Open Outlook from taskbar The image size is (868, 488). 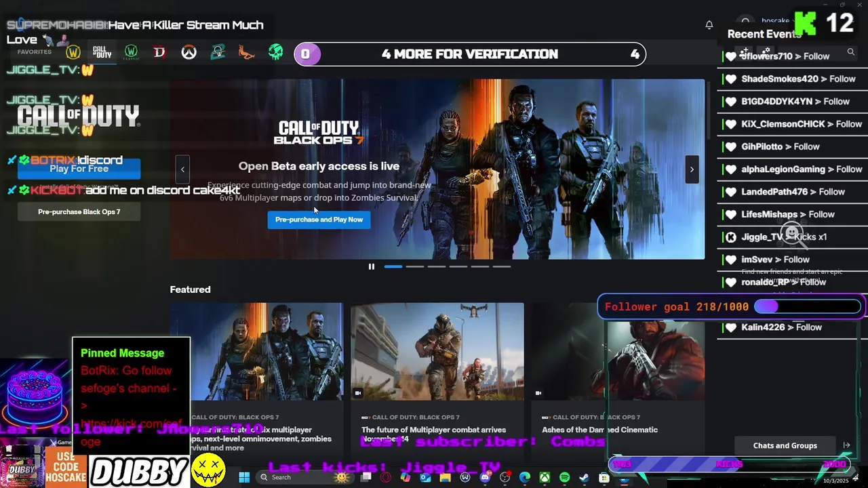tap(425, 477)
